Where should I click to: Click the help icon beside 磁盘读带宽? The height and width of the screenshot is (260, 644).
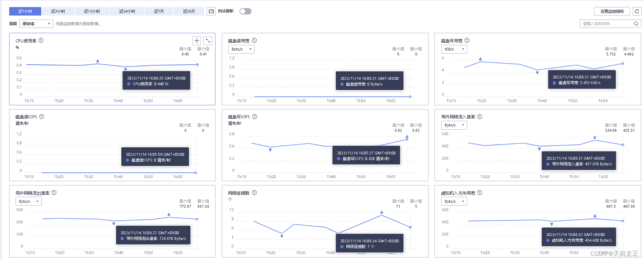[254, 40]
